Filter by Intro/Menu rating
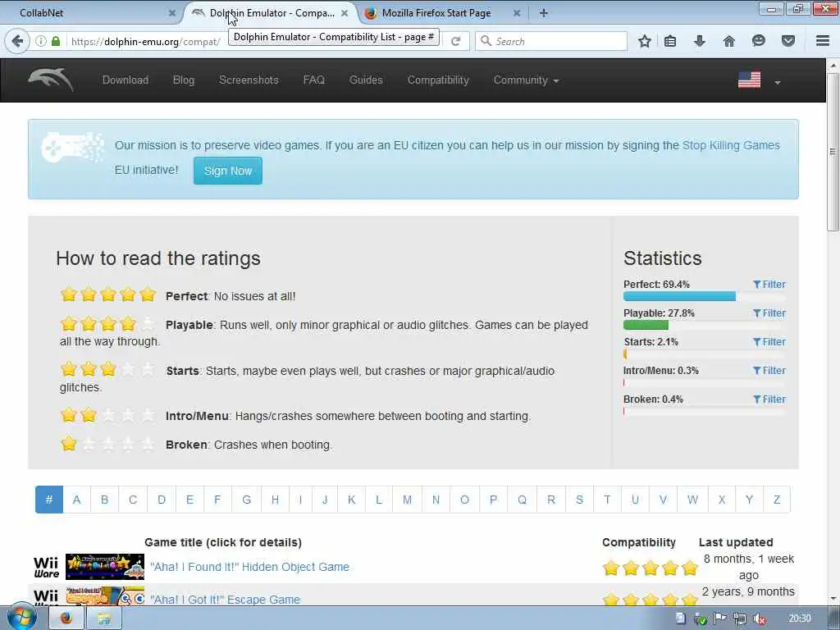This screenshot has height=630, width=840. (769, 371)
